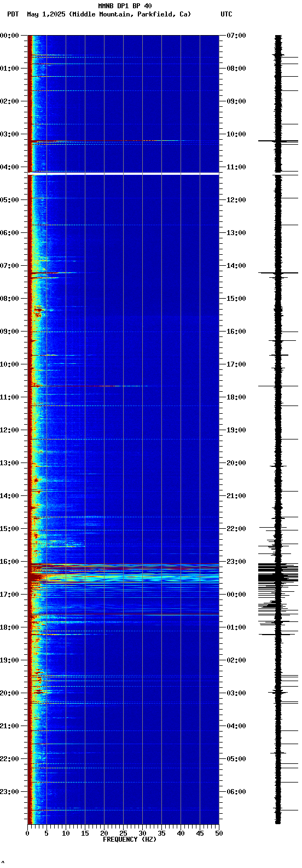Click the UTC time label '10:00'
This screenshot has width=302, height=868.
[x=236, y=134]
